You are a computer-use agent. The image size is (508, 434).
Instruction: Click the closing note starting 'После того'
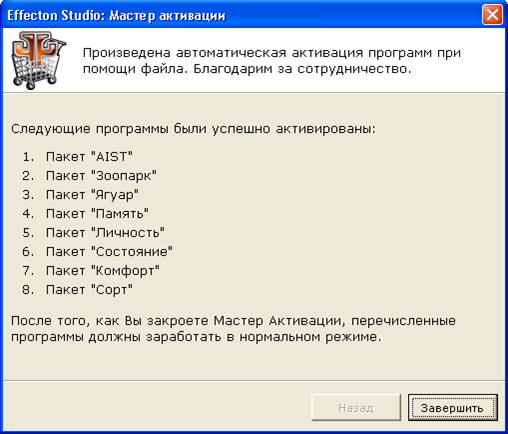coord(233,329)
